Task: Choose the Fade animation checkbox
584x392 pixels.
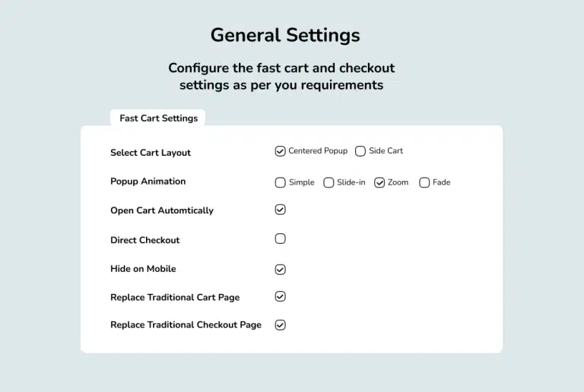Action: 424,182
